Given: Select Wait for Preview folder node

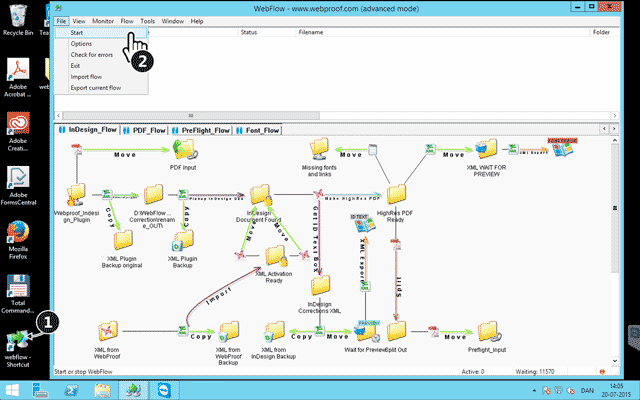Looking at the screenshot, I should [x=367, y=331].
